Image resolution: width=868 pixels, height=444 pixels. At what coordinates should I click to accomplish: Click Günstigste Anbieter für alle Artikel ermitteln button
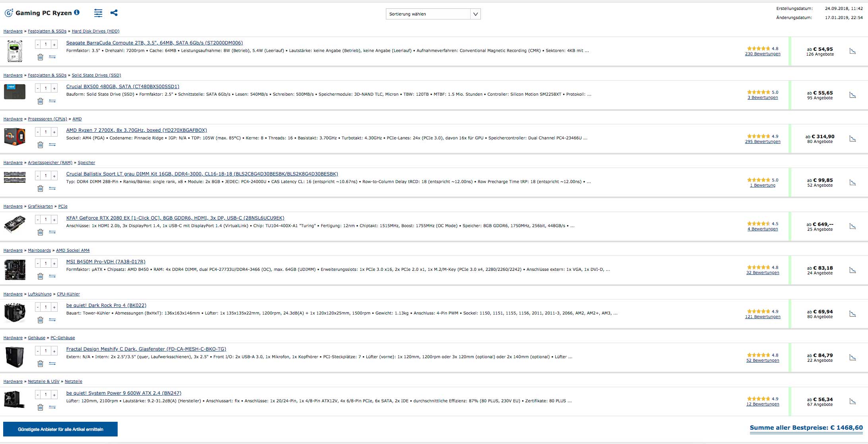click(x=60, y=429)
